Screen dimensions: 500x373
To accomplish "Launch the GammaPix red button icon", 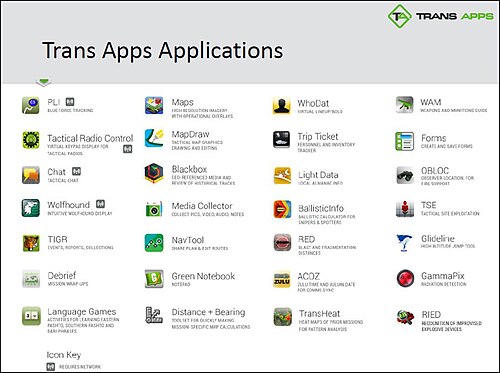I will click(x=405, y=278).
